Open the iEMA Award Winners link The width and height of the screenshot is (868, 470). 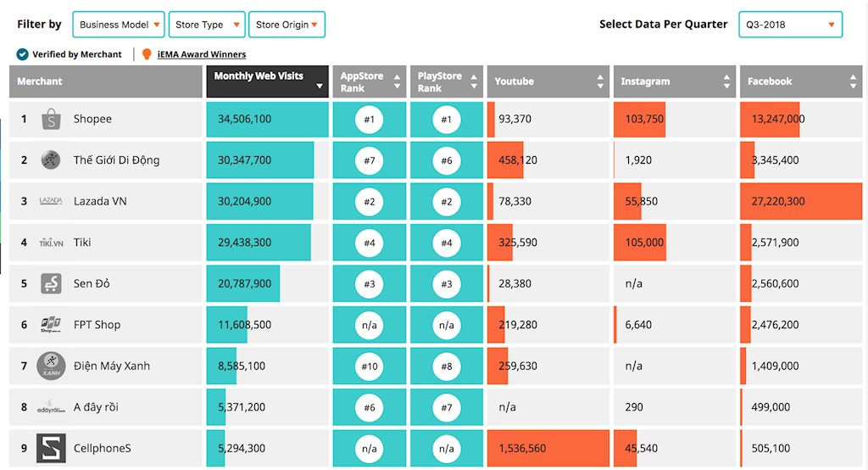point(202,54)
